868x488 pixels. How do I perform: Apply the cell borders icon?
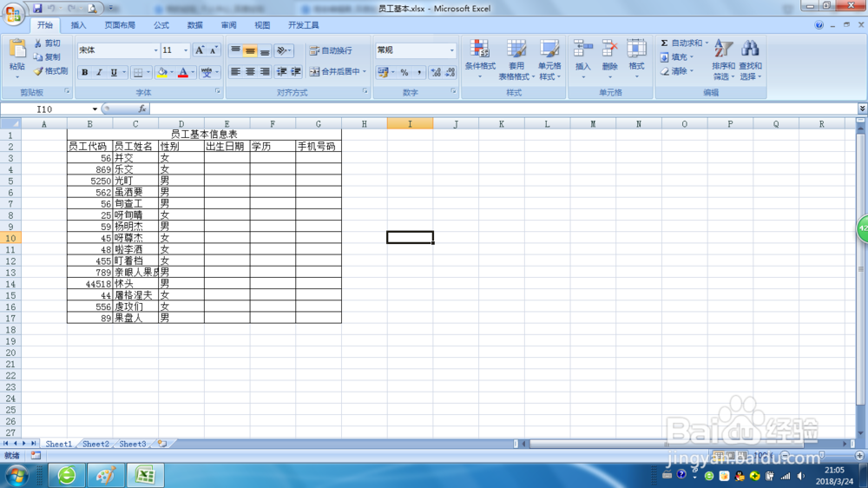(x=138, y=73)
